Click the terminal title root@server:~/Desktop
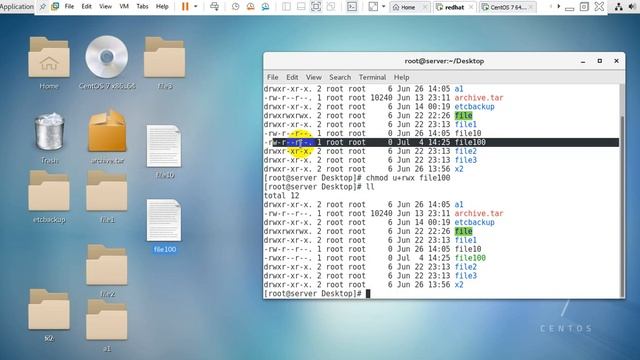Viewport: 640px width, 360px height. [444, 61]
